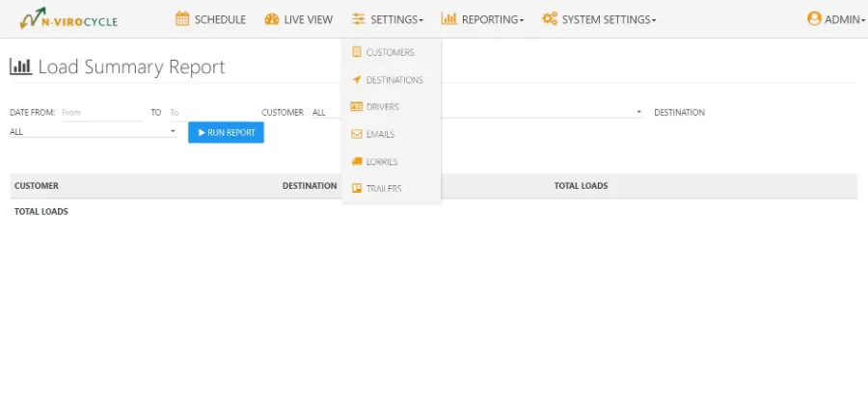Open the Schedule page

click(210, 19)
